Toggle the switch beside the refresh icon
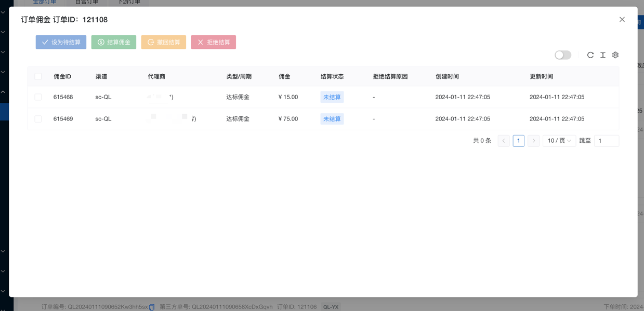 point(562,55)
